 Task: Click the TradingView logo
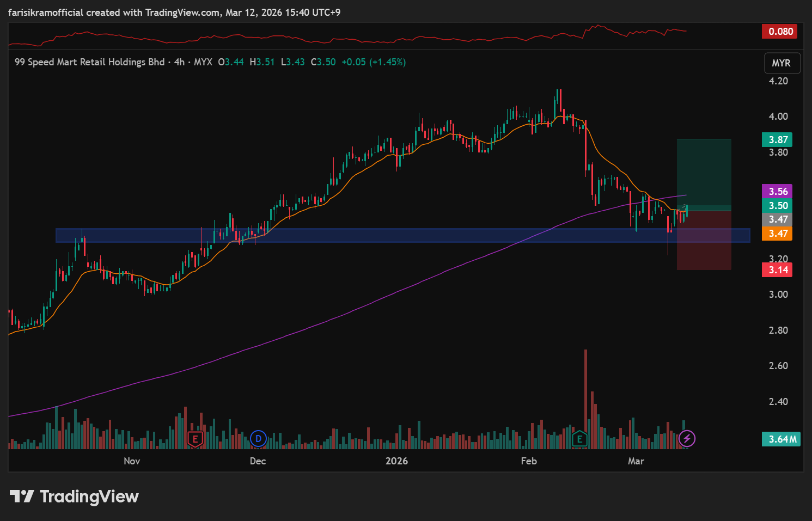(x=75, y=497)
